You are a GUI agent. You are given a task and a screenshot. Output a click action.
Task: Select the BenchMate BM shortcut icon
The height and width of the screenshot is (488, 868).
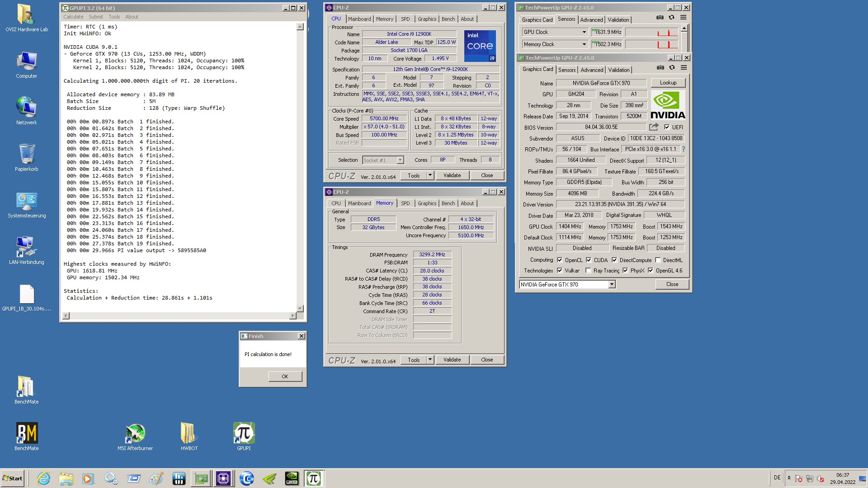[x=27, y=436]
